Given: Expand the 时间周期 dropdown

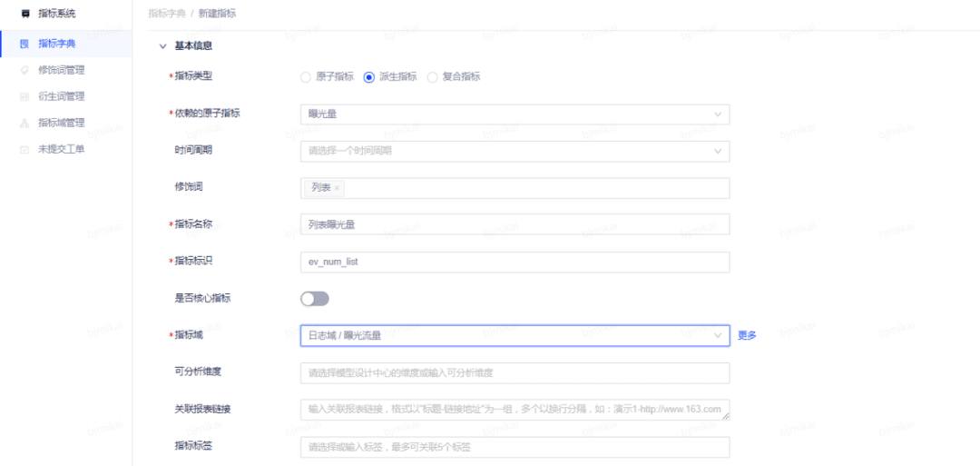Looking at the screenshot, I should pos(718,151).
